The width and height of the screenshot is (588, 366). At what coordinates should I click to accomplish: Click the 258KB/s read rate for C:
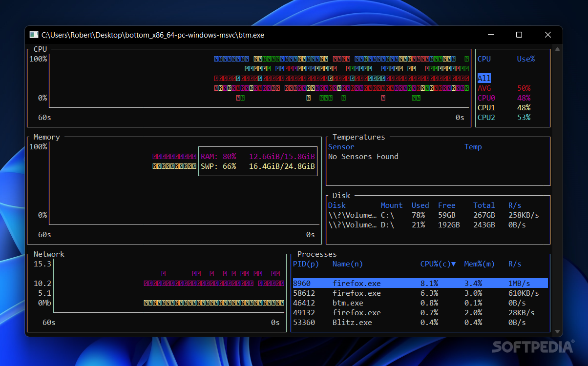point(524,215)
